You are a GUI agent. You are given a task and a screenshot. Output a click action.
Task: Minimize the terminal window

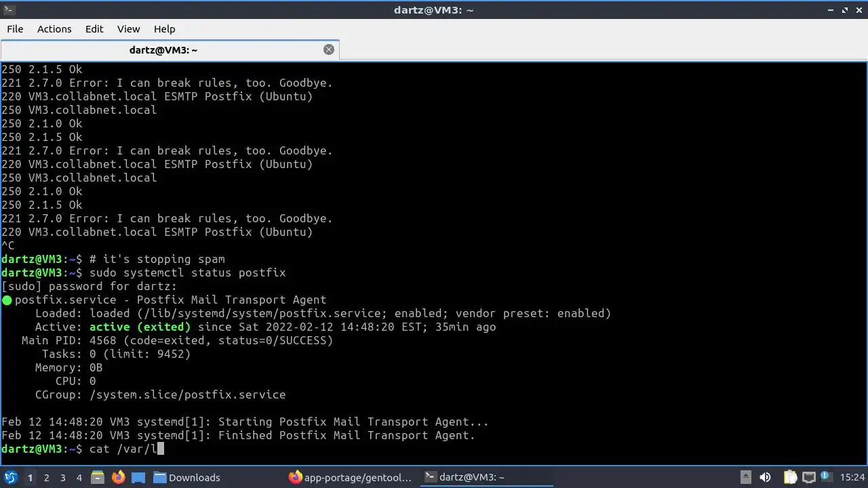coord(831,9)
